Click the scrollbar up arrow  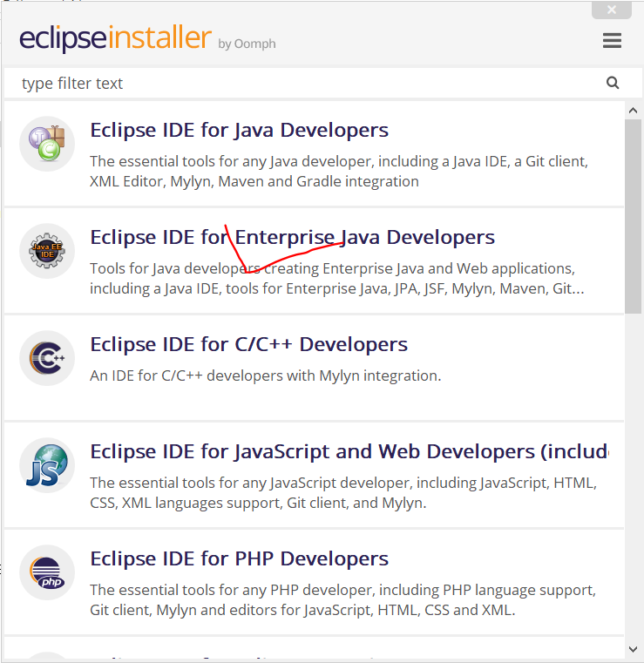[633, 111]
